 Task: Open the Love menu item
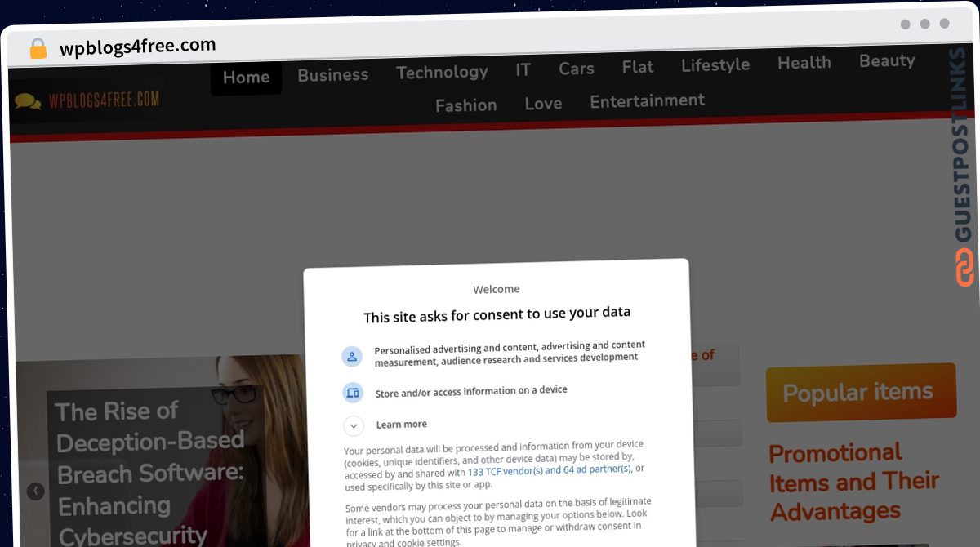coord(543,104)
